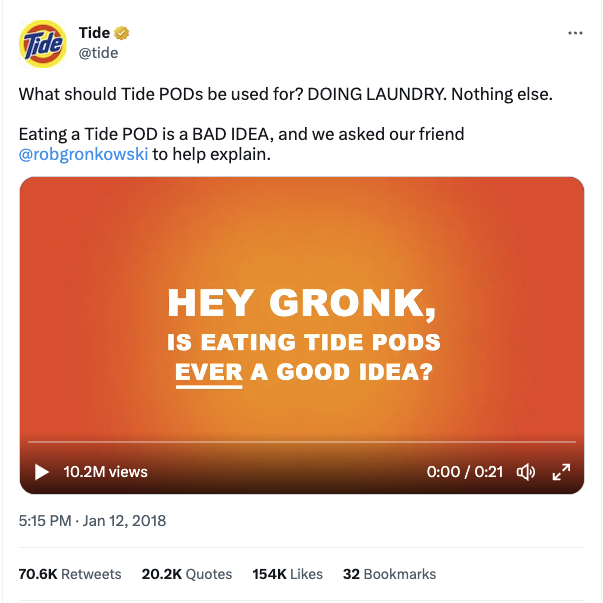Click the HEY GRONK video thumbnail
Image resolution: width=603 pixels, height=603 pixels.
click(301, 300)
